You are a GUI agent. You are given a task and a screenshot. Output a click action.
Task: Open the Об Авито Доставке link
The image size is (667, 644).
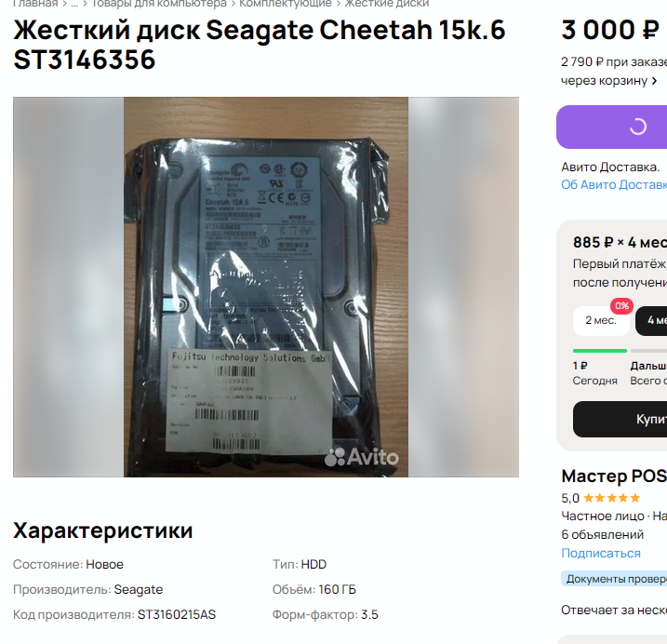point(614,184)
